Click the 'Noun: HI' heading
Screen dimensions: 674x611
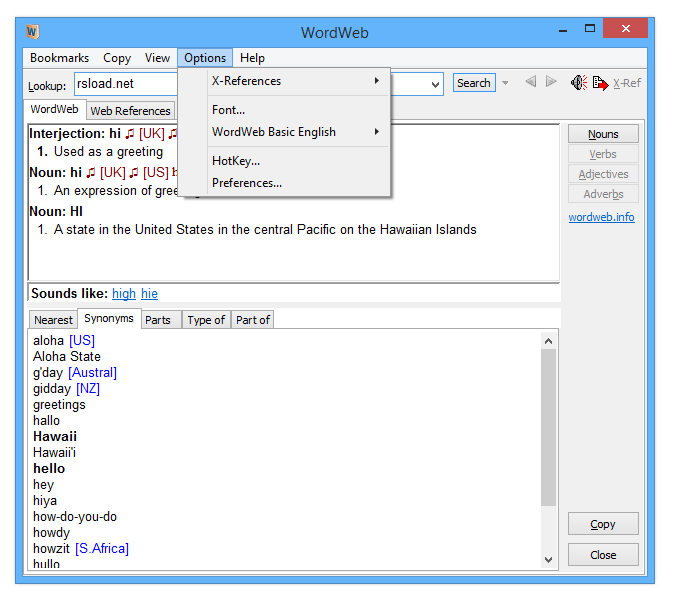56,212
